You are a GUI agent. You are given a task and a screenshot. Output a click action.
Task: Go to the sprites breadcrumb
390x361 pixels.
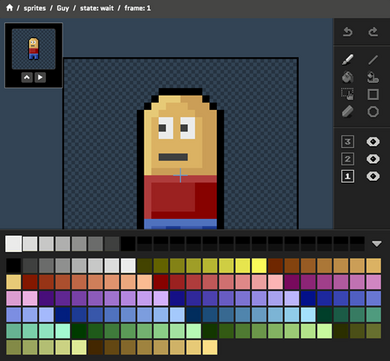[x=35, y=8]
